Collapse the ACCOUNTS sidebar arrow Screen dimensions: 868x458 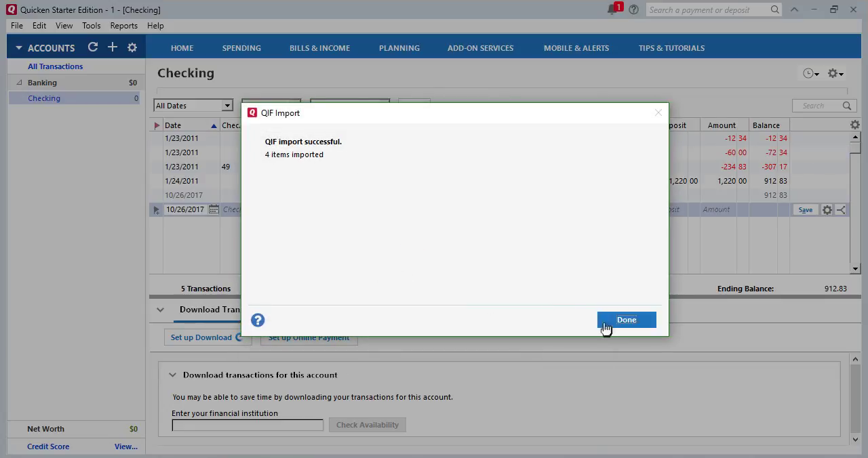pyautogui.click(x=19, y=48)
